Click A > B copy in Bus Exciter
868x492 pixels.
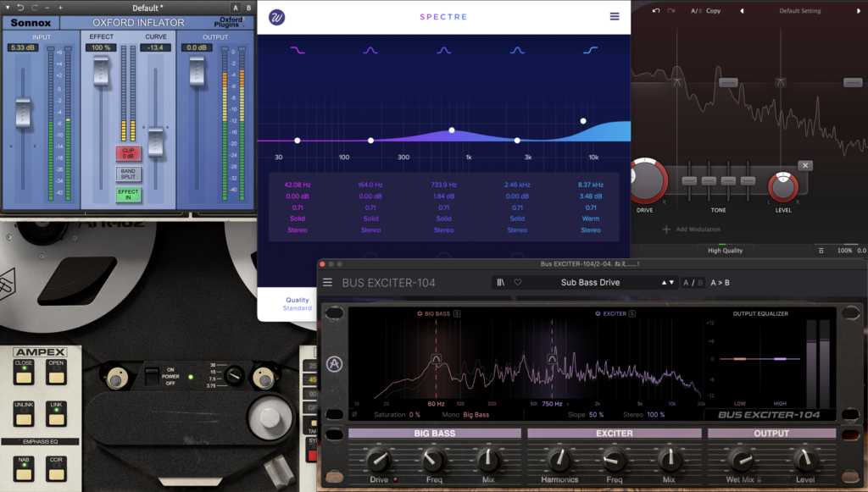(720, 283)
